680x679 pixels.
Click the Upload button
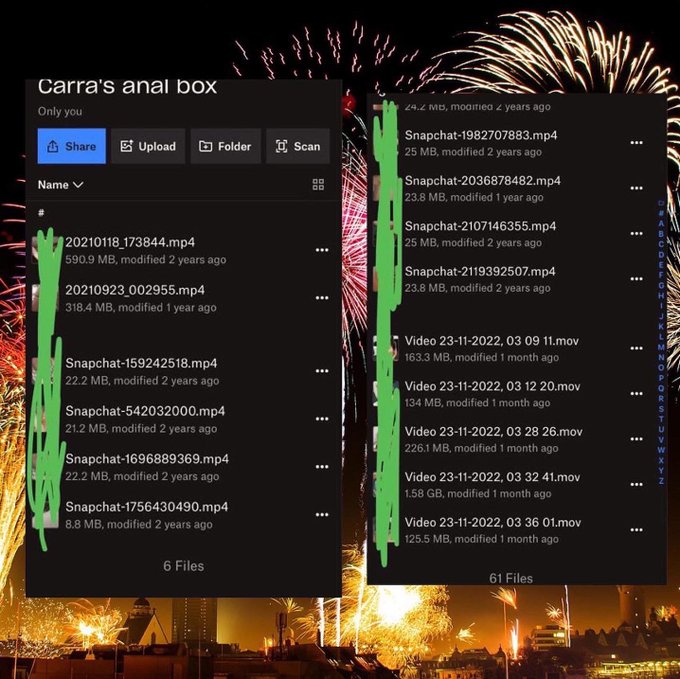coord(148,146)
